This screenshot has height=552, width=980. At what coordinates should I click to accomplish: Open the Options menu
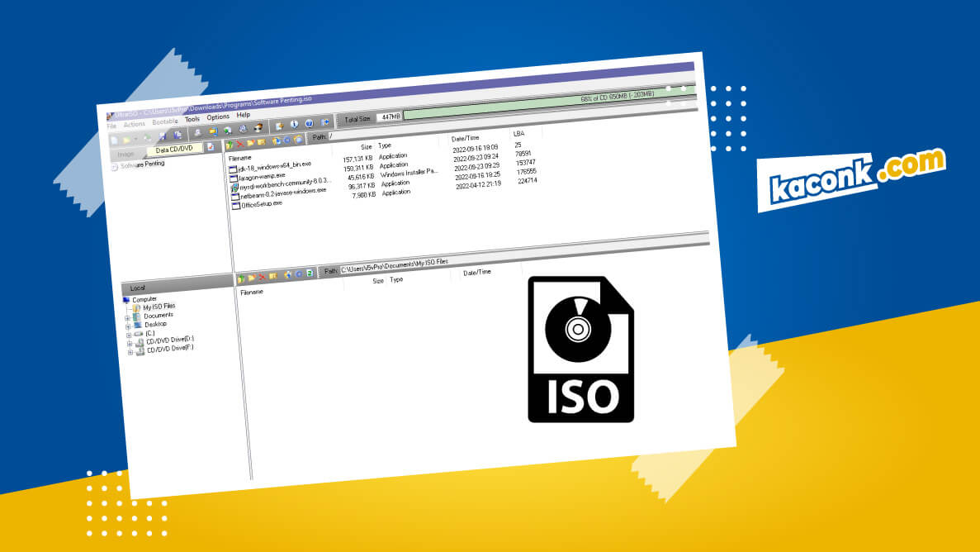click(217, 117)
